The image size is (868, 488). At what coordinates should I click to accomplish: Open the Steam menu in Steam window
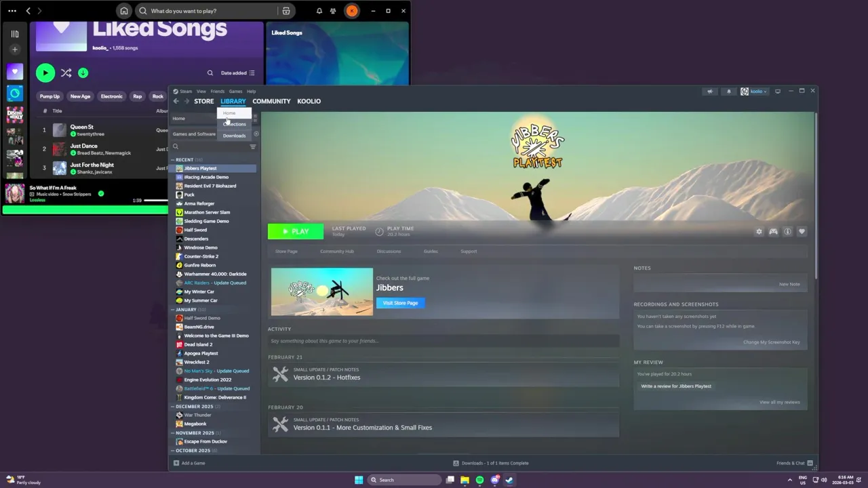tap(186, 91)
